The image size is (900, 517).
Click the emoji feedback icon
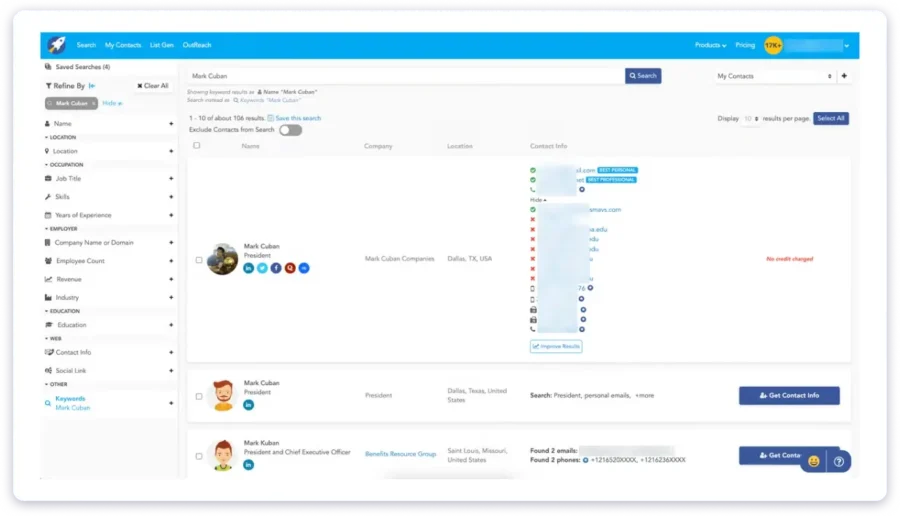[x=813, y=461]
